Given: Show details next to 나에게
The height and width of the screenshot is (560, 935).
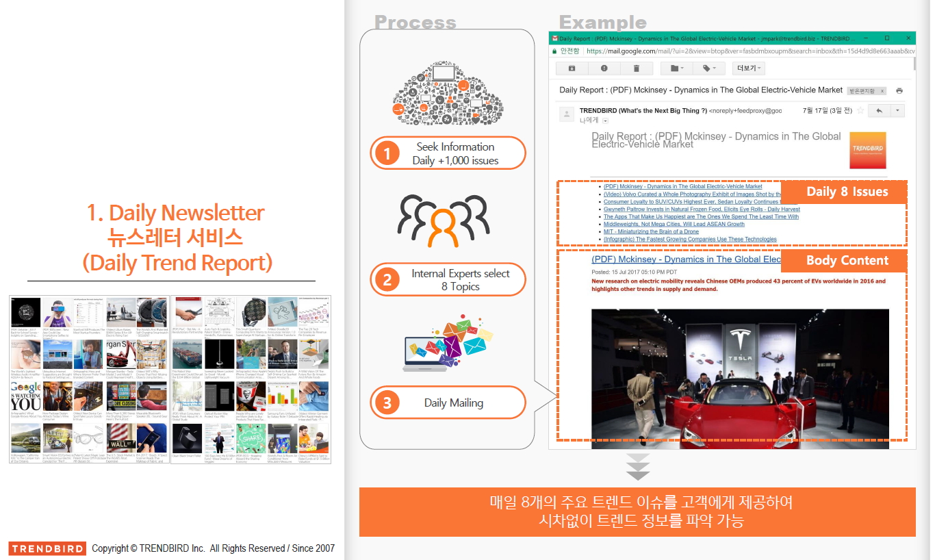Looking at the screenshot, I should [x=605, y=120].
